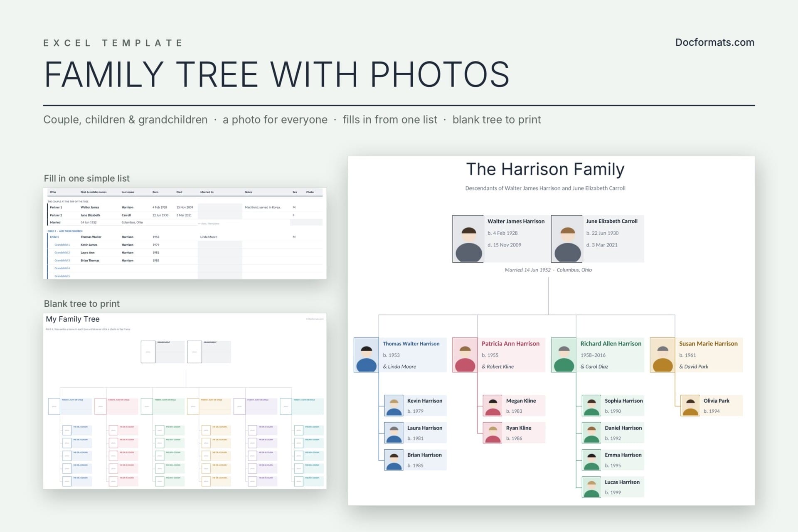Select Susan Marie Harrison's orange avatar
Screen dimensions: 798x532
[x=662, y=355]
